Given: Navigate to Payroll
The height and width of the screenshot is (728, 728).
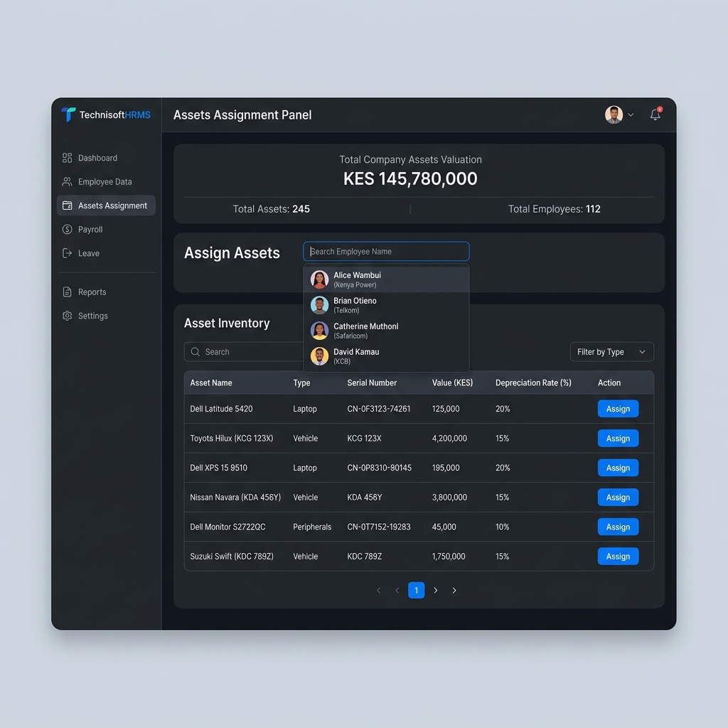Looking at the screenshot, I should click(x=106, y=230).
